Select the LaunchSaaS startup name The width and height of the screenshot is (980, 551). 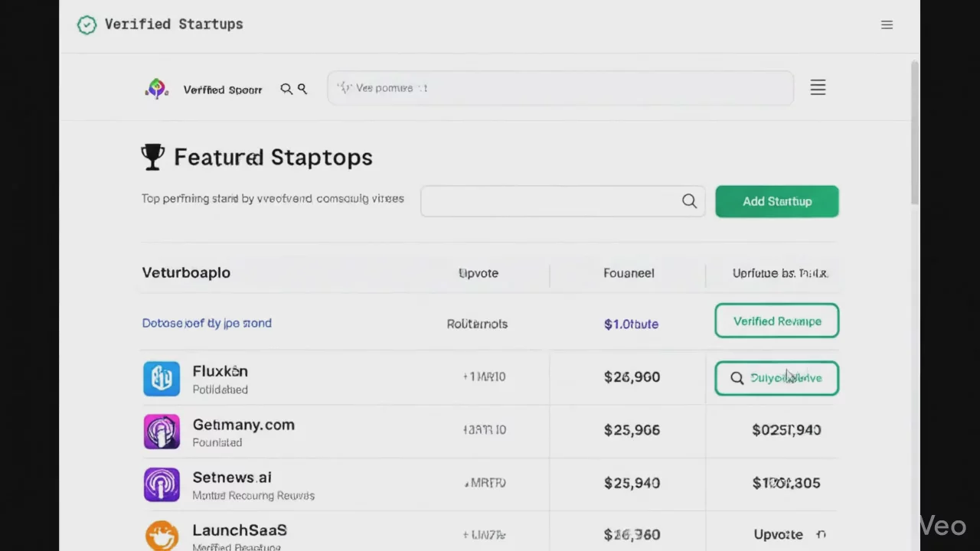click(240, 530)
